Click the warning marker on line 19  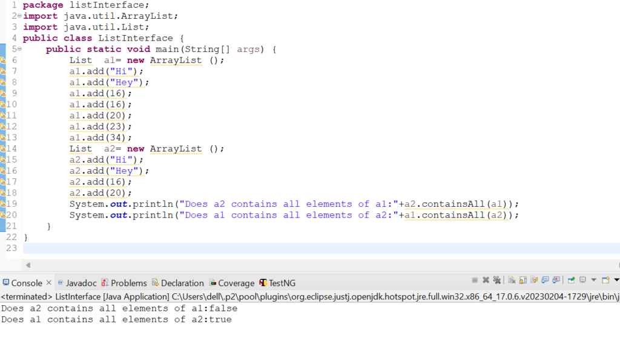3,204
